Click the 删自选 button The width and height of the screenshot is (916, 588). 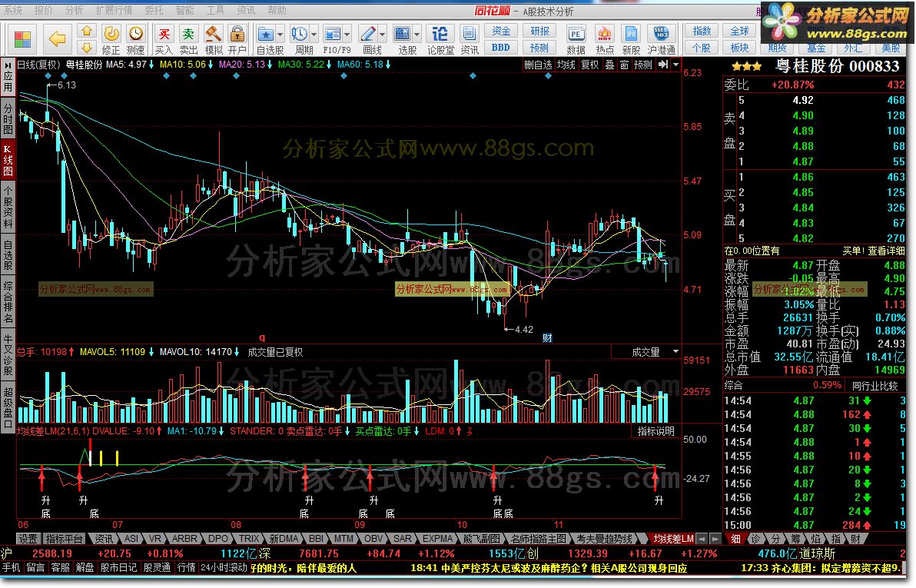click(x=537, y=65)
